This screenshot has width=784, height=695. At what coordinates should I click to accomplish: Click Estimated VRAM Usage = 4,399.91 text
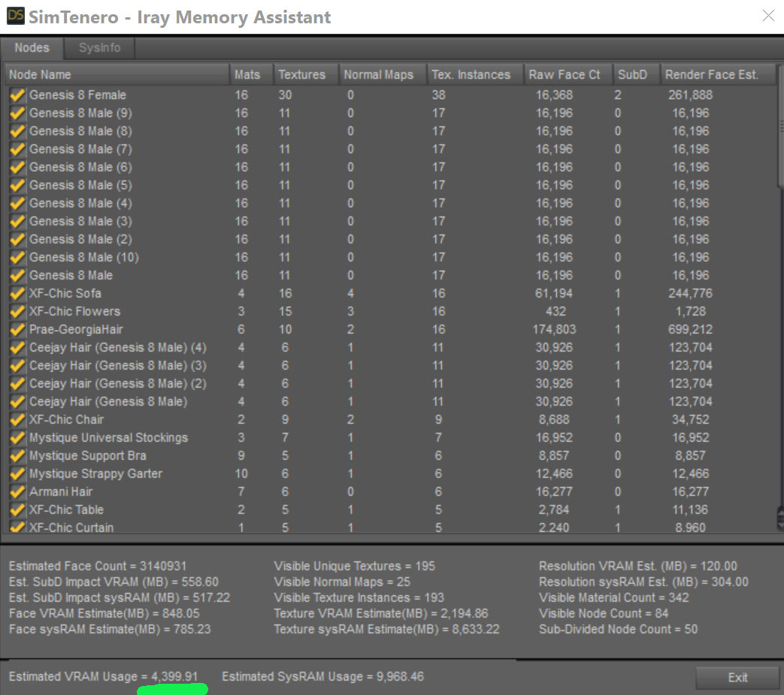[104, 676]
